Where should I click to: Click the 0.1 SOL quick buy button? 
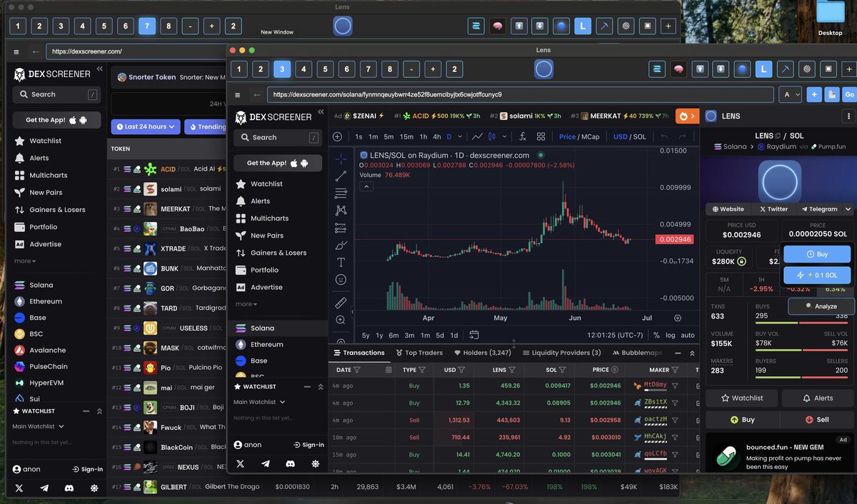coord(817,275)
